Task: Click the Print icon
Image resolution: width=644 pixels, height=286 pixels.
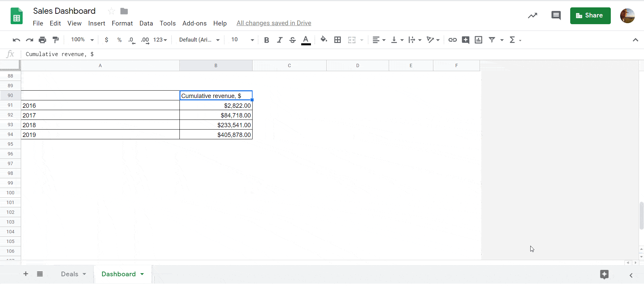Action: click(x=42, y=40)
